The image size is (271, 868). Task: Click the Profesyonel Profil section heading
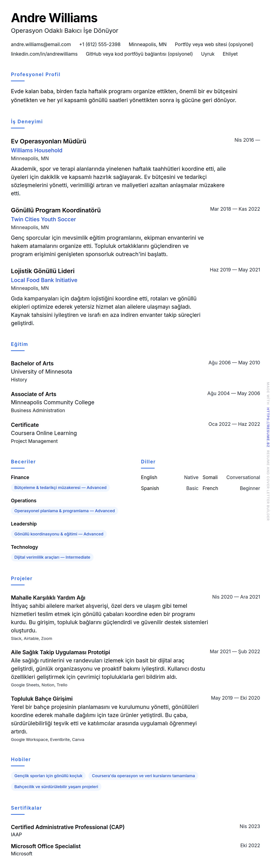pos(35,74)
